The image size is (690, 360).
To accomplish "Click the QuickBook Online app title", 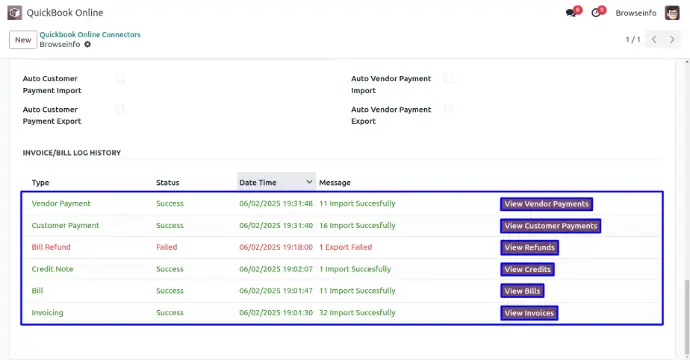I will click(65, 13).
